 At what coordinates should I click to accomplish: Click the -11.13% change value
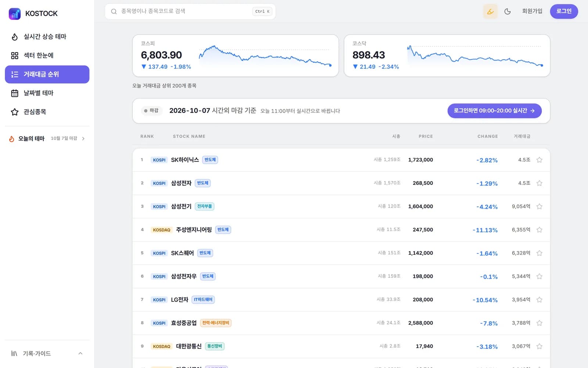(485, 230)
